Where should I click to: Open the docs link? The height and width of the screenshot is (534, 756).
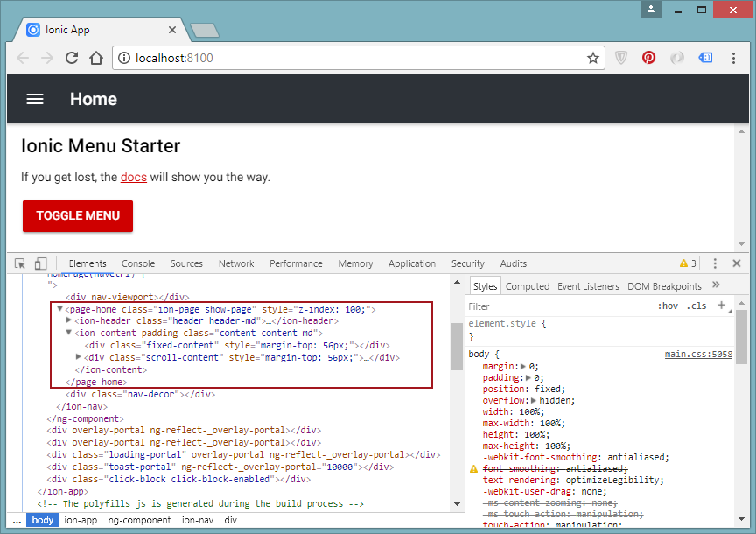coord(134,177)
